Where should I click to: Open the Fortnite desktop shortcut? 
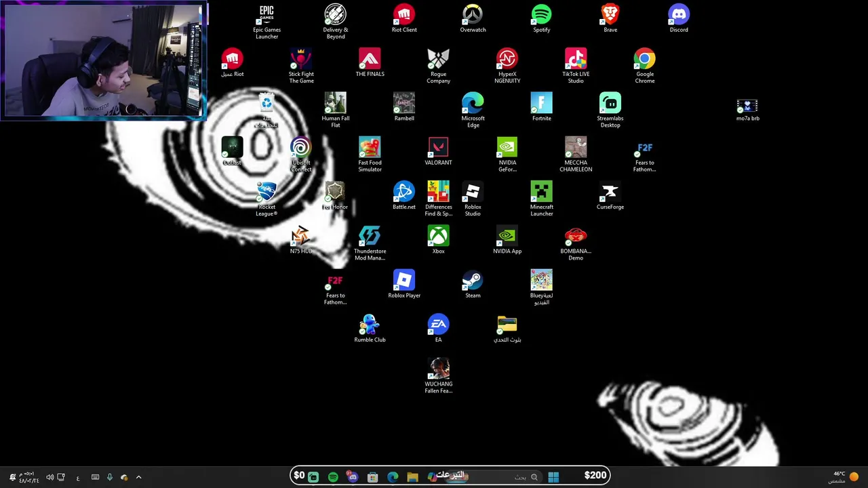click(x=541, y=107)
